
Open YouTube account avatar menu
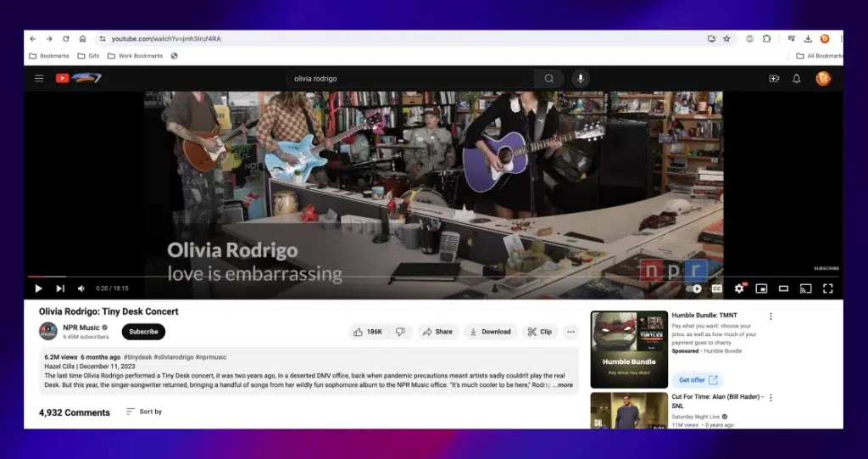(x=823, y=79)
